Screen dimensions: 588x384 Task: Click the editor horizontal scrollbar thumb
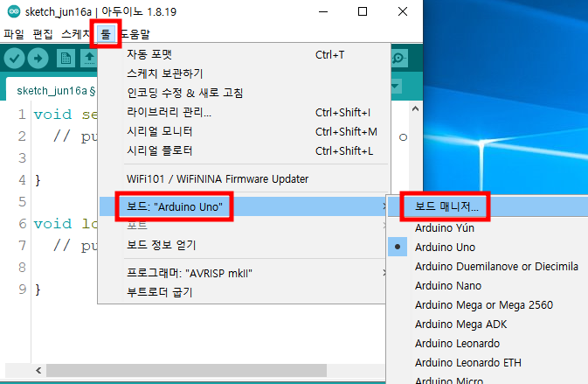(x=186, y=371)
